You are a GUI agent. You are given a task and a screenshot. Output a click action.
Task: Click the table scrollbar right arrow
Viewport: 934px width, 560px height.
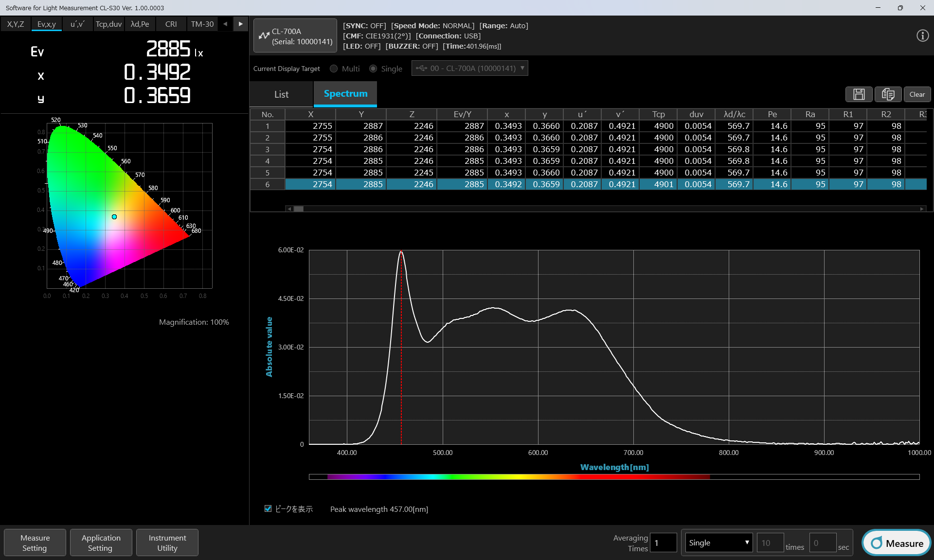(922, 209)
